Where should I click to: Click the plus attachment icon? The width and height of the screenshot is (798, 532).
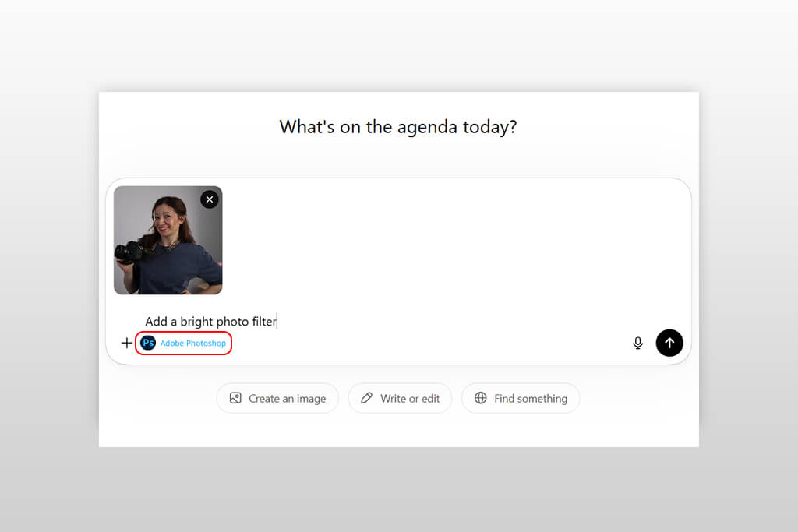coord(127,343)
